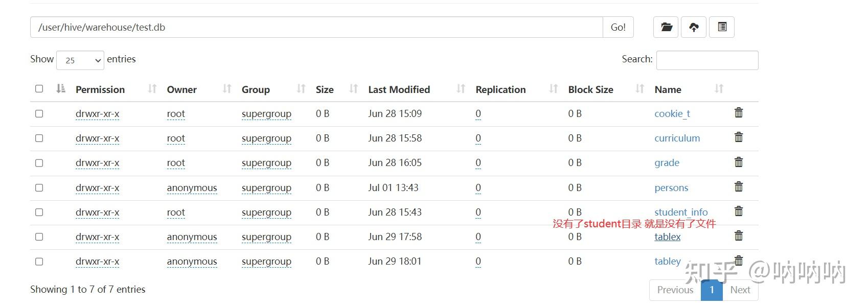Click the cut and paste list icon
The image size is (868, 307).
(722, 27)
